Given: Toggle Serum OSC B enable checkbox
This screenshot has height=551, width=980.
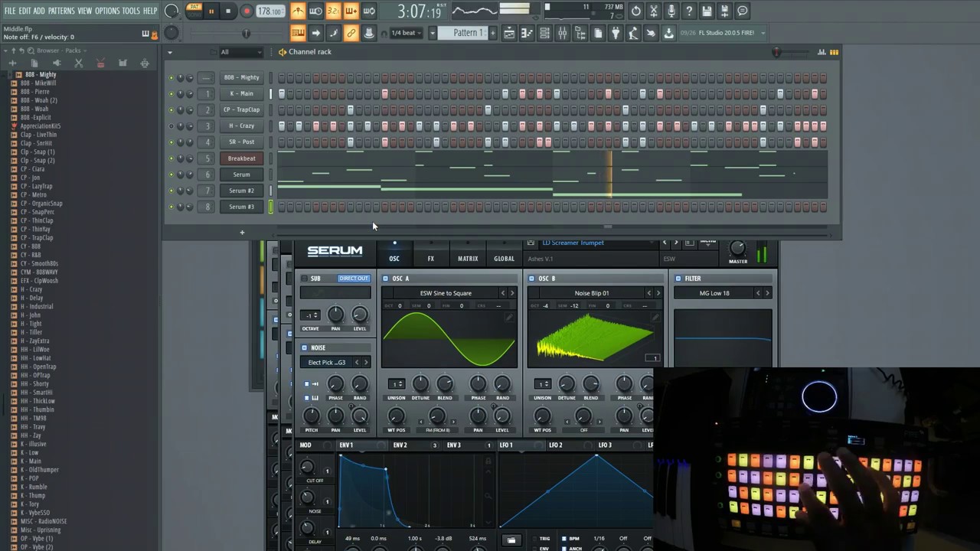Looking at the screenshot, I should [x=531, y=279].
